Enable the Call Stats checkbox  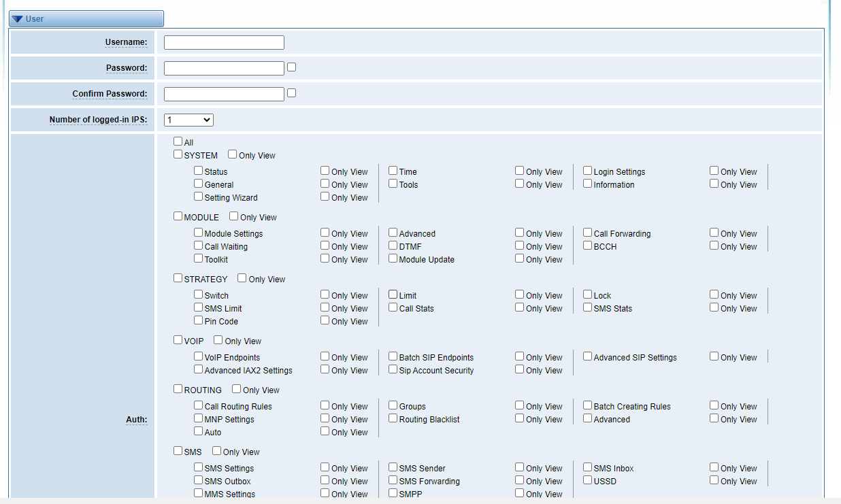click(x=393, y=307)
